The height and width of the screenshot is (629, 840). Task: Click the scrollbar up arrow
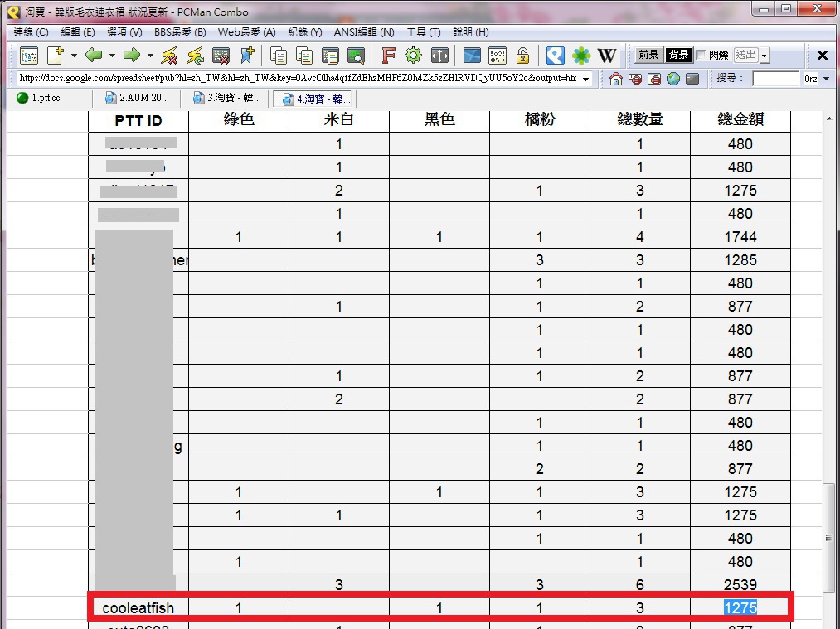tap(828, 119)
